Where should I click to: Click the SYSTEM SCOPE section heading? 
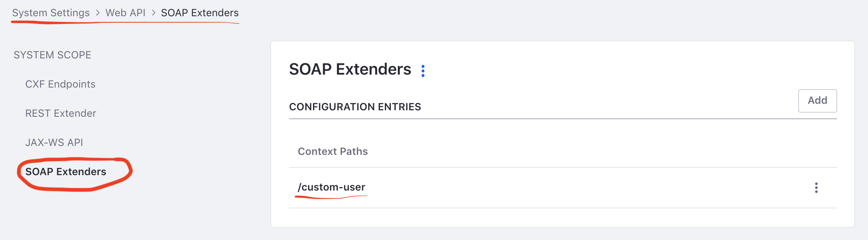[x=52, y=55]
